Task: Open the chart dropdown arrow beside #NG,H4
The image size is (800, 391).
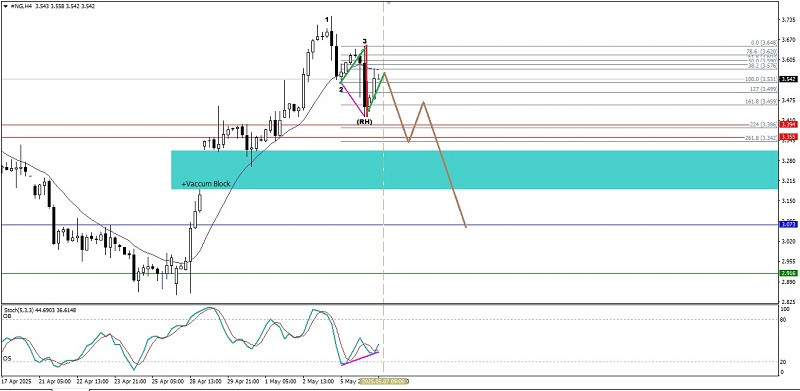Action: 6,6
